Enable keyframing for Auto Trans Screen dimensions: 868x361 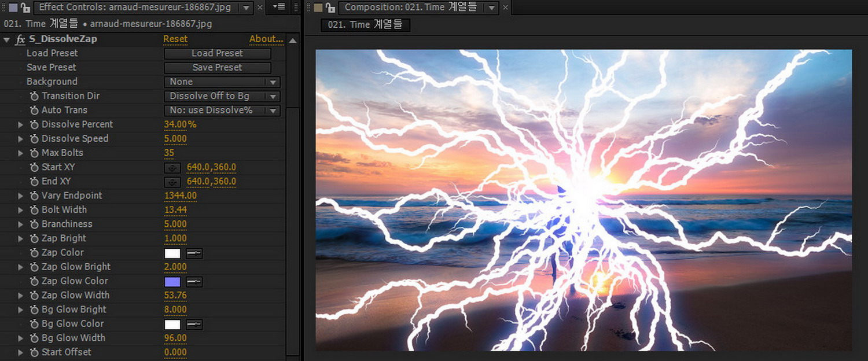pyautogui.click(x=34, y=110)
